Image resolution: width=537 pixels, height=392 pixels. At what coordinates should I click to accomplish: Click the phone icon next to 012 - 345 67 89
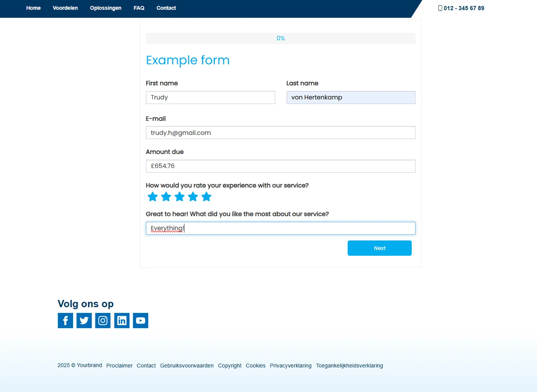(x=439, y=8)
